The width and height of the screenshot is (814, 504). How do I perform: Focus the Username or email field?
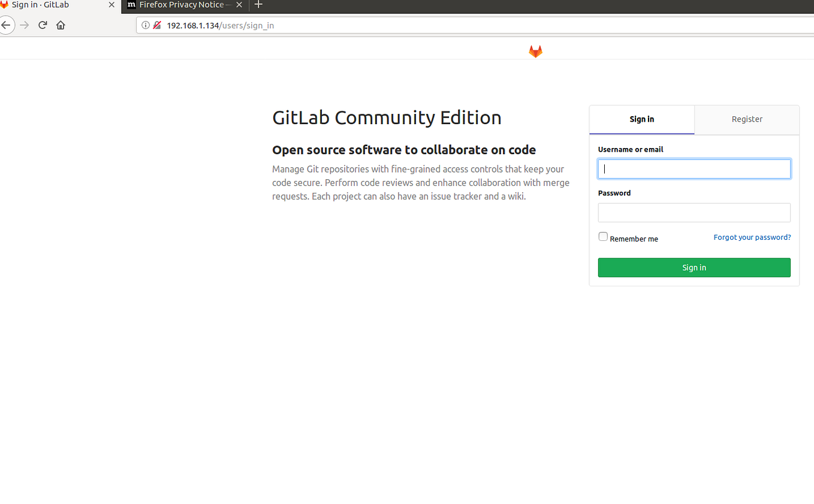coord(694,168)
